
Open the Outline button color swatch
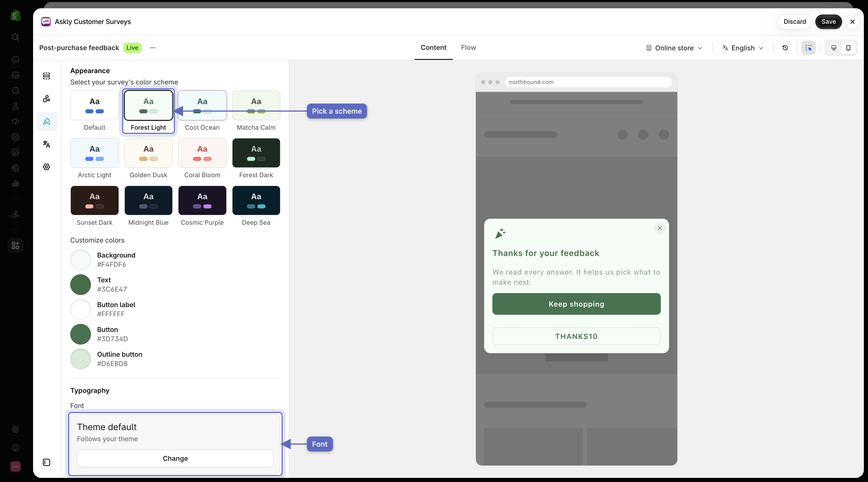81,359
